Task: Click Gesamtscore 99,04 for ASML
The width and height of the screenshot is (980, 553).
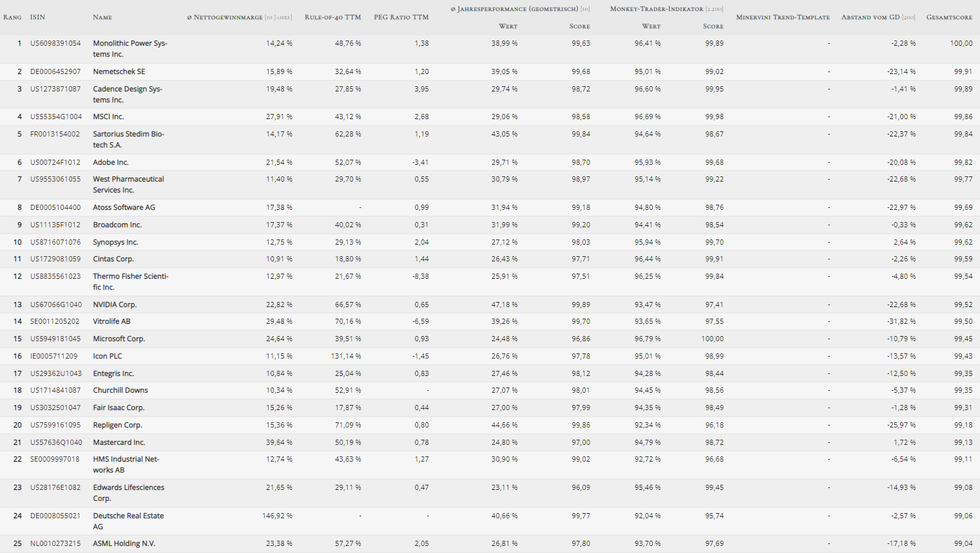Action: [x=964, y=543]
